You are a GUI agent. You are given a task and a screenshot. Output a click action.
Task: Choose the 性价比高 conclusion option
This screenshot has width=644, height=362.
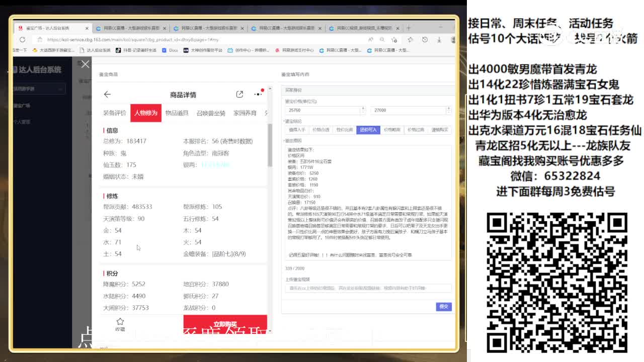pyautogui.click(x=344, y=130)
